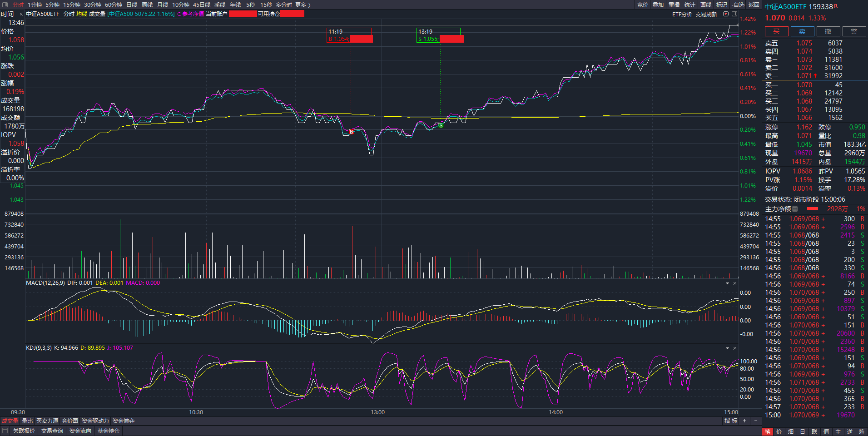The image size is (868, 436).
Task: Select the 资金流向 bottom tab
Action: coord(80,431)
